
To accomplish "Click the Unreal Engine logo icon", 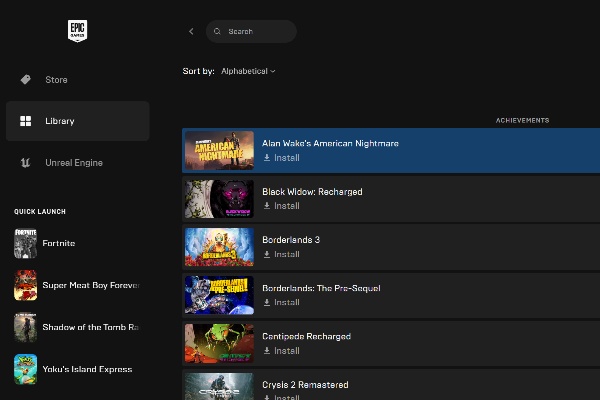I will (x=25, y=163).
